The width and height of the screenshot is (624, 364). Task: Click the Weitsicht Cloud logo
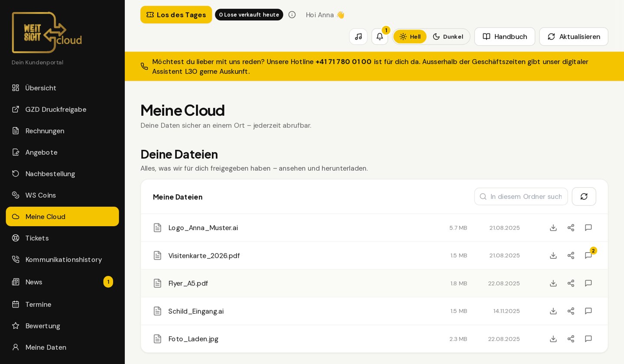click(47, 32)
